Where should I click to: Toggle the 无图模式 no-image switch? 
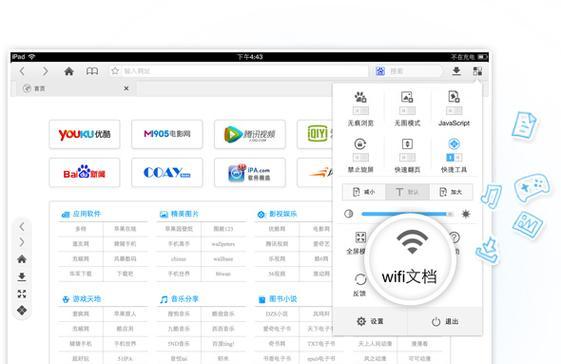407,111
